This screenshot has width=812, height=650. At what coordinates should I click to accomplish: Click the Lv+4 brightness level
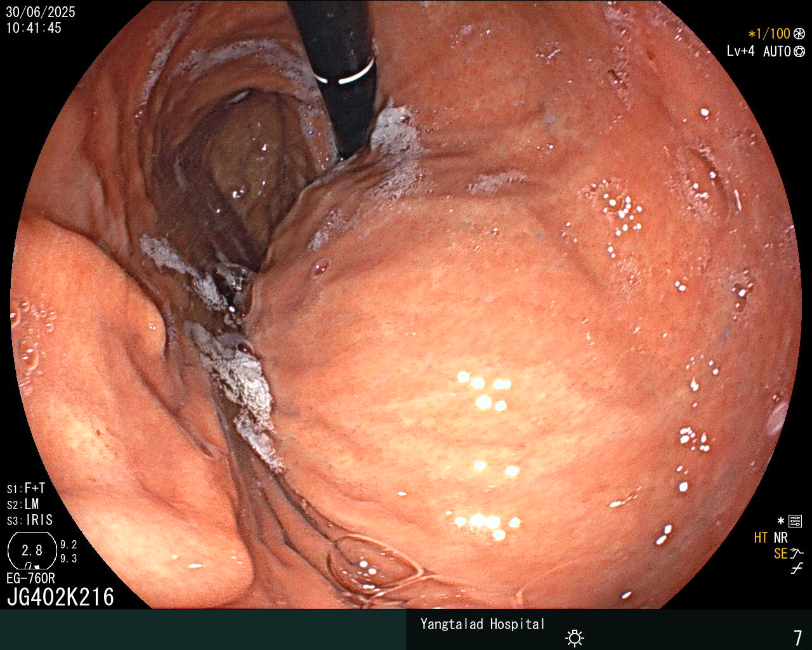pyautogui.click(x=740, y=51)
